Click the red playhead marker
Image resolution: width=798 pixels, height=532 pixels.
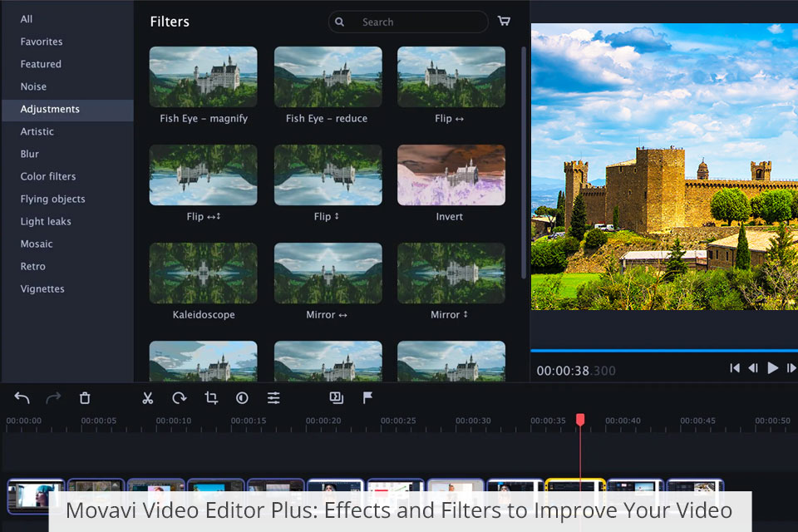click(x=580, y=420)
